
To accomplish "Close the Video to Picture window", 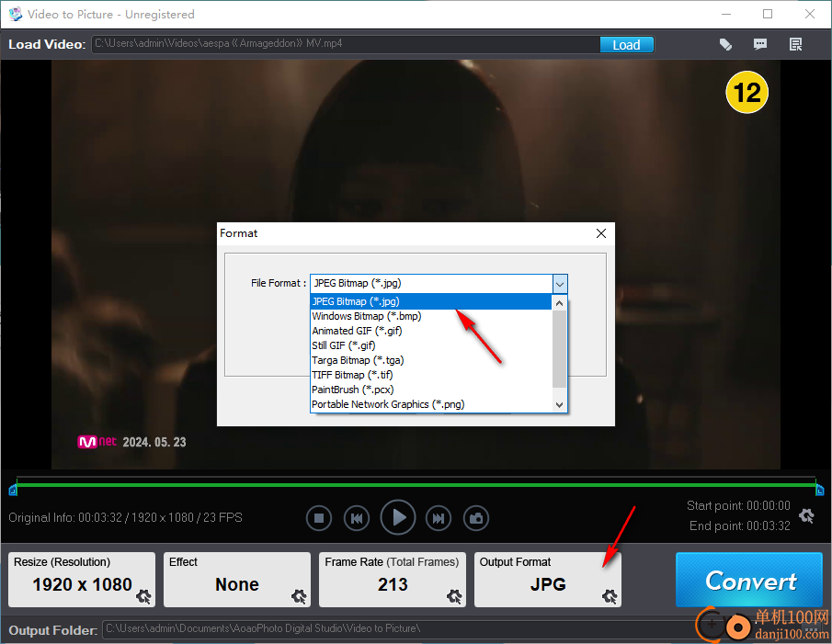I will pyautogui.click(x=809, y=14).
